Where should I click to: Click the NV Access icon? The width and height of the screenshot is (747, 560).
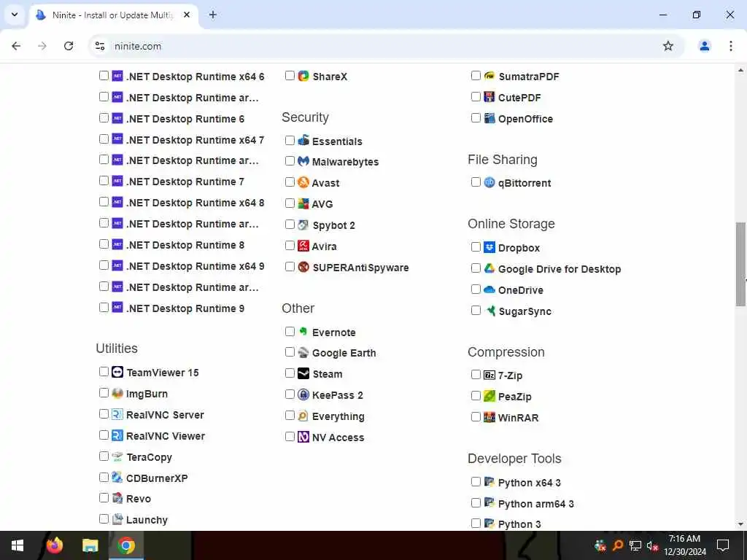[x=303, y=437]
